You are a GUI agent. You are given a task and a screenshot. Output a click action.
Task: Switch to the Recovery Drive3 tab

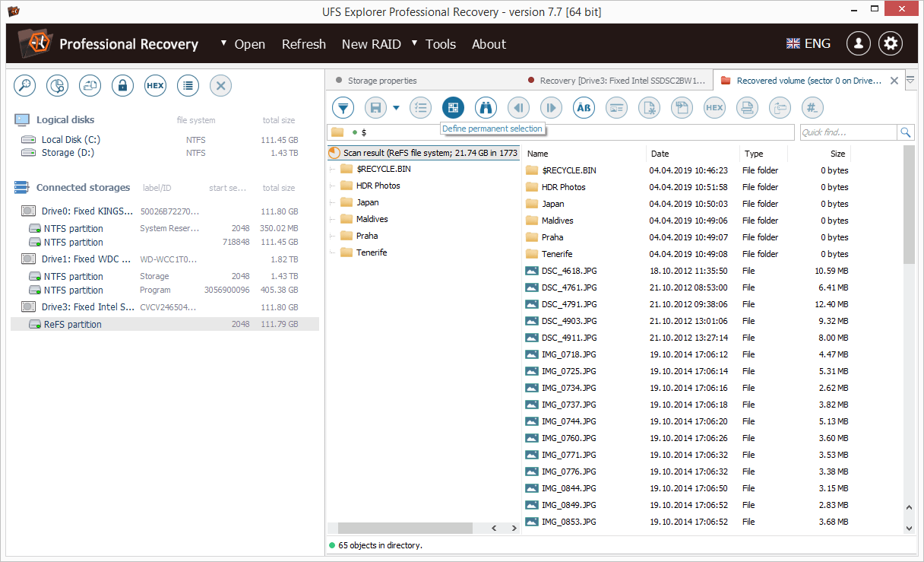(617, 81)
